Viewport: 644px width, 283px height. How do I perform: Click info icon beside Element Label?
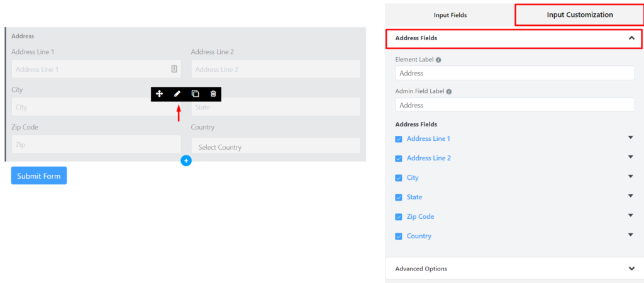(438, 60)
